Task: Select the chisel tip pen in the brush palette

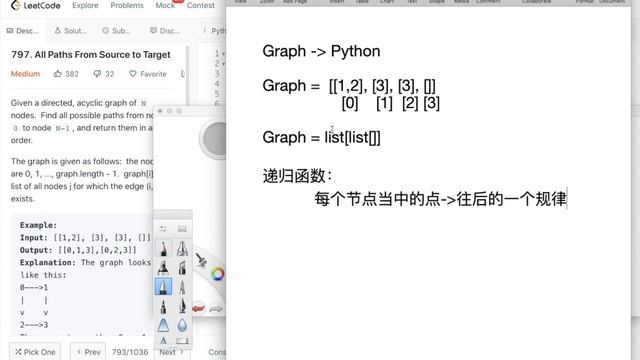Action: click(182, 267)
